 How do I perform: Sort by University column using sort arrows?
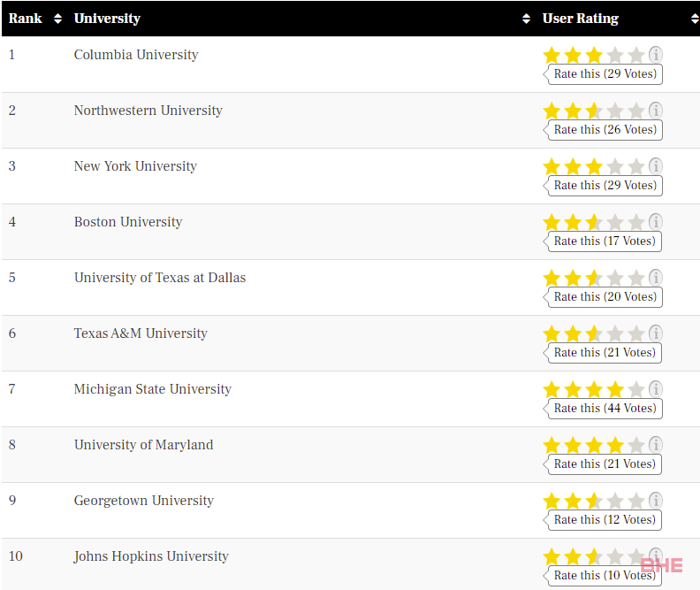[x=527, y=19]
